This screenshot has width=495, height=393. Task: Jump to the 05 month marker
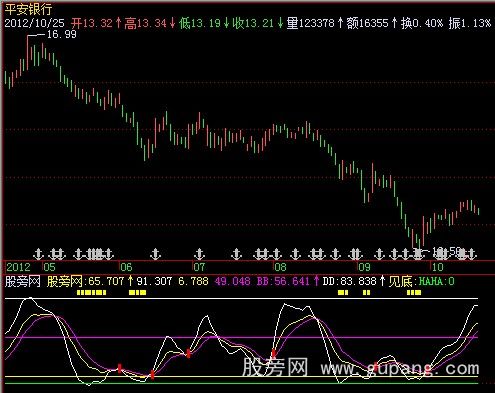click(x=49, y=267)
